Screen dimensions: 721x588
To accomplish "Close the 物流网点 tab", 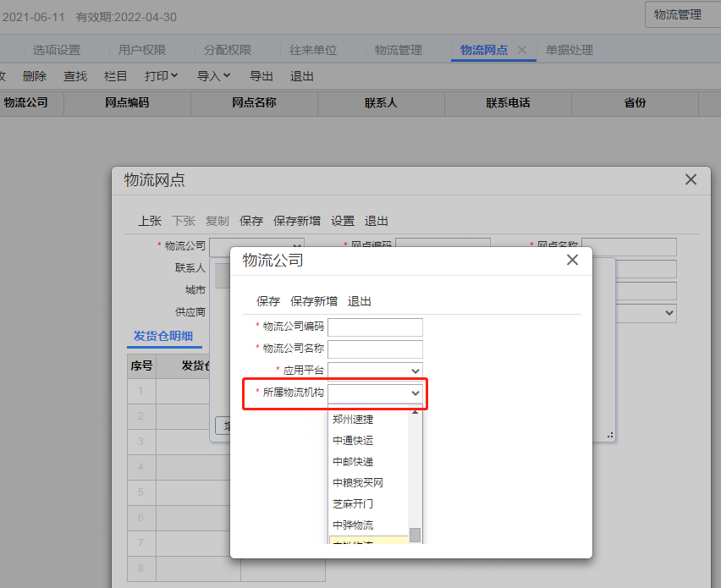I will pyautogui.click(x=522, y=50).
